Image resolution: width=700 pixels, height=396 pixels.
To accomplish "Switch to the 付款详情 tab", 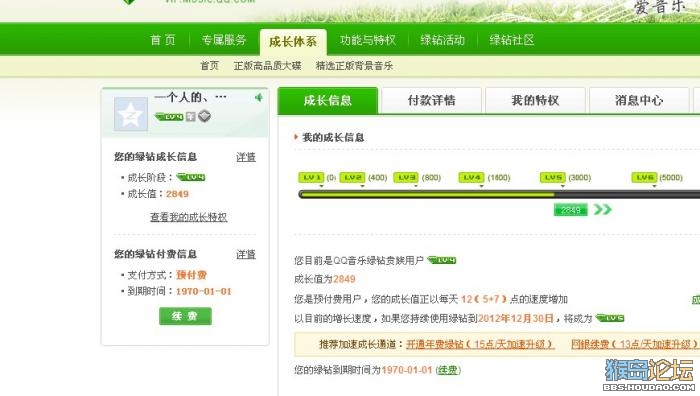I will [x=431, y=100].
